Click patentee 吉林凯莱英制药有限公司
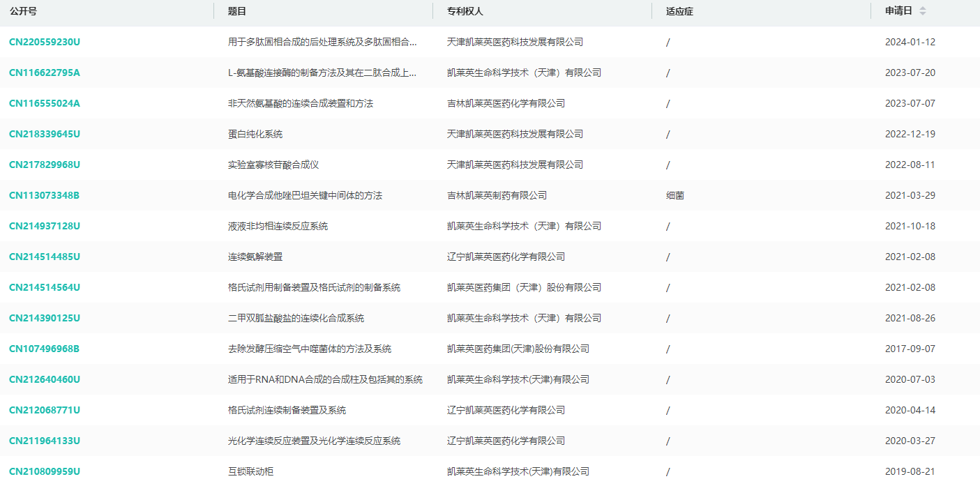The image size is (980, 479). pos(497,195)
